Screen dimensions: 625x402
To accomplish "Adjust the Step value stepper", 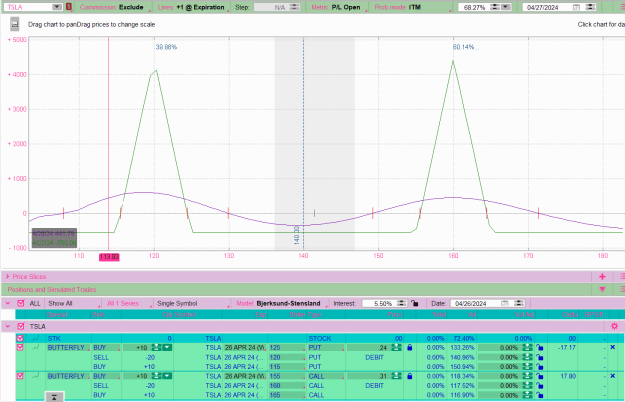I will pyautogui.click(x=294, y=7).
